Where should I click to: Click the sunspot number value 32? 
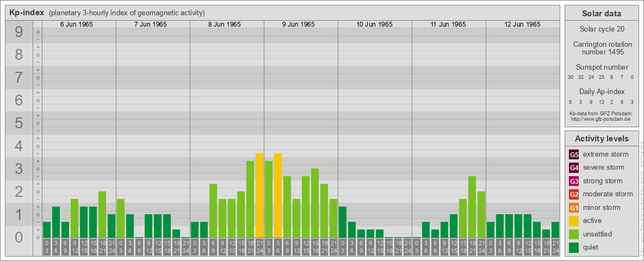click(x=581, y=77)
